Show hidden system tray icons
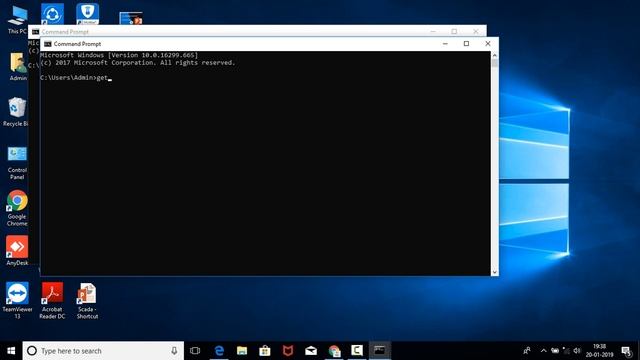640x360 pixels. coord(544,351)
